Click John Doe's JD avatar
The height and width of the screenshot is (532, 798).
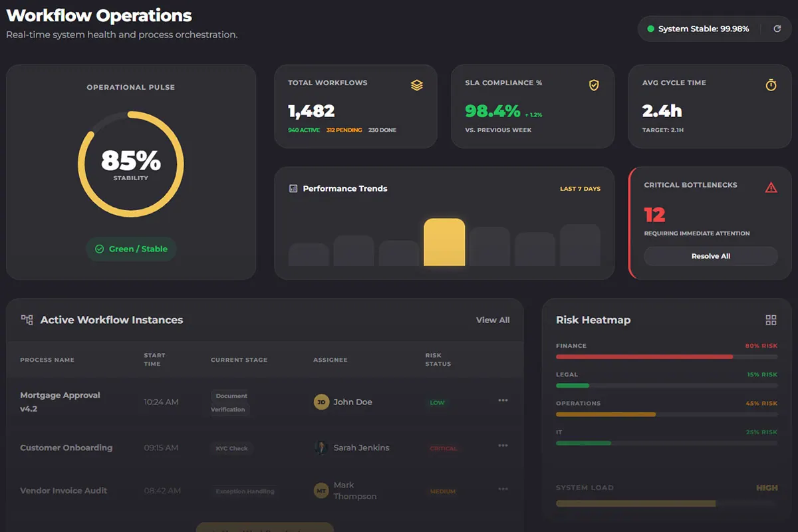(x=321, y=402)
